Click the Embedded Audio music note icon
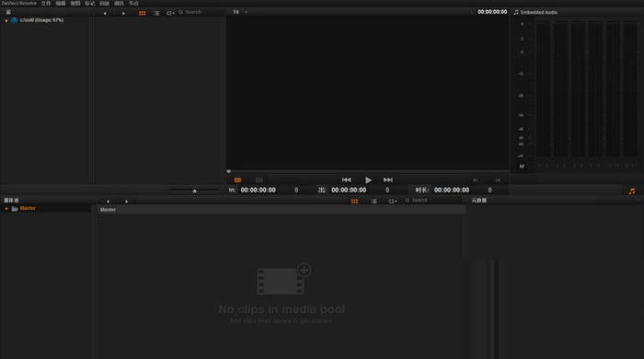The height and width of the screenshot is (359, 644). coord(516,12)
